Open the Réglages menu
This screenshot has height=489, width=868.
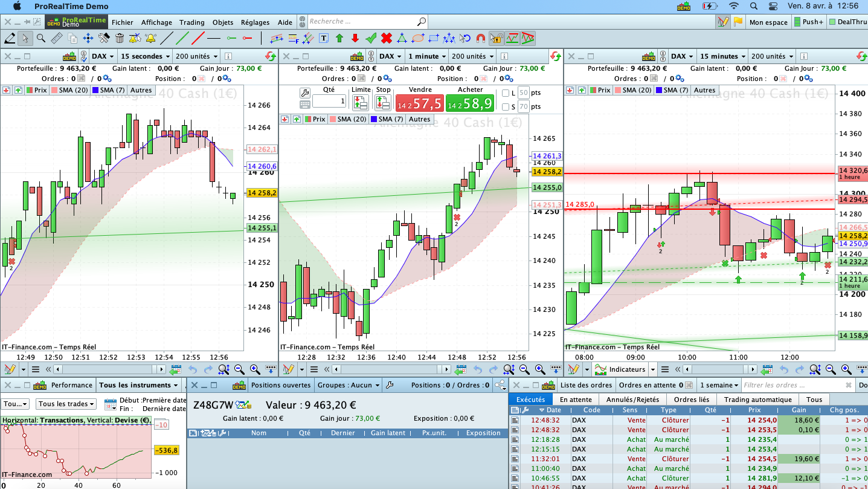[x=255, y=22]
